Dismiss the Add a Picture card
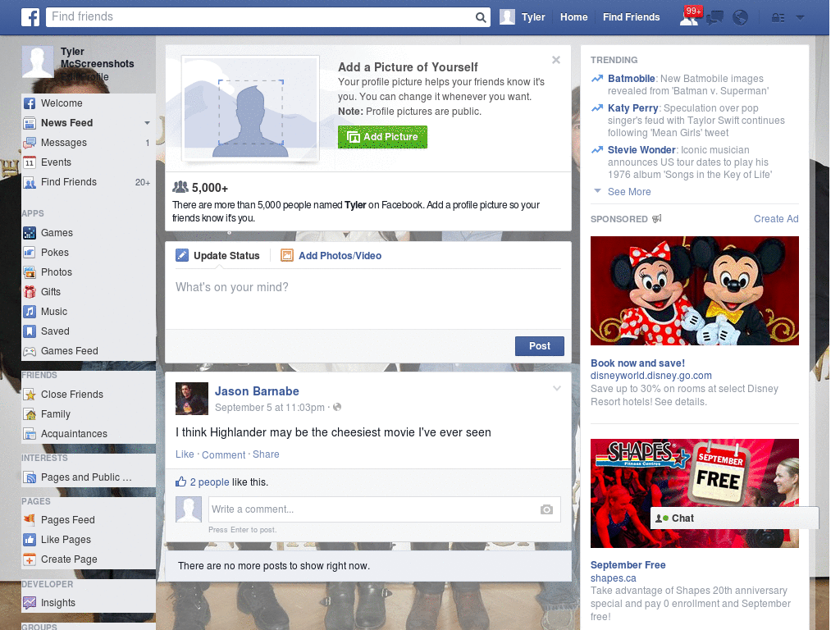Viewport: 840px width, 630px height. (556, 60)
